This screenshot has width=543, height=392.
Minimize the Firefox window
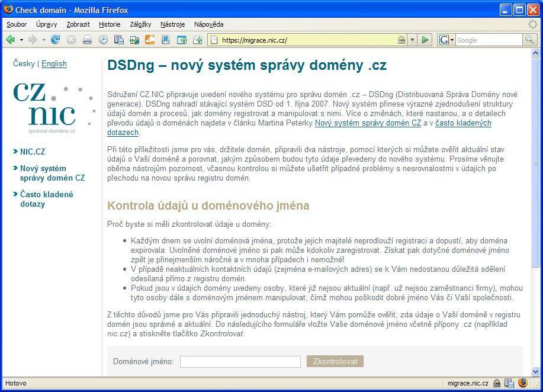(x=506, y=9)
